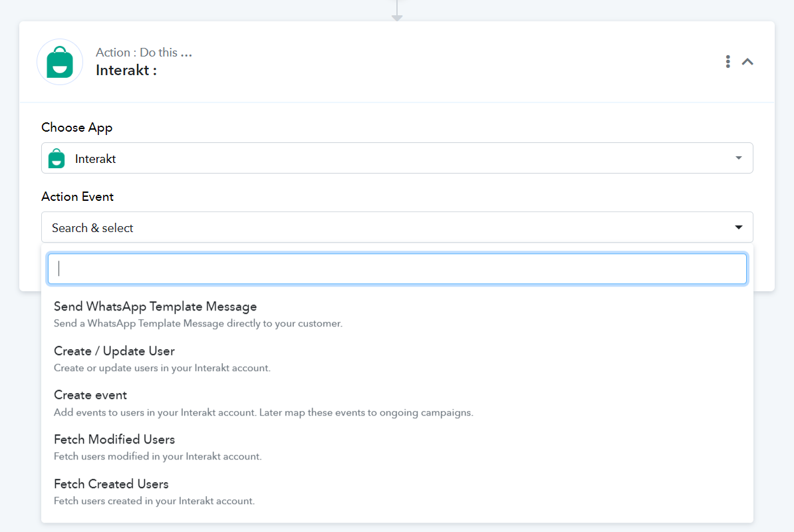Select Create / Update User option
This screenshot has height=532, width=794.
click(397, 359)
